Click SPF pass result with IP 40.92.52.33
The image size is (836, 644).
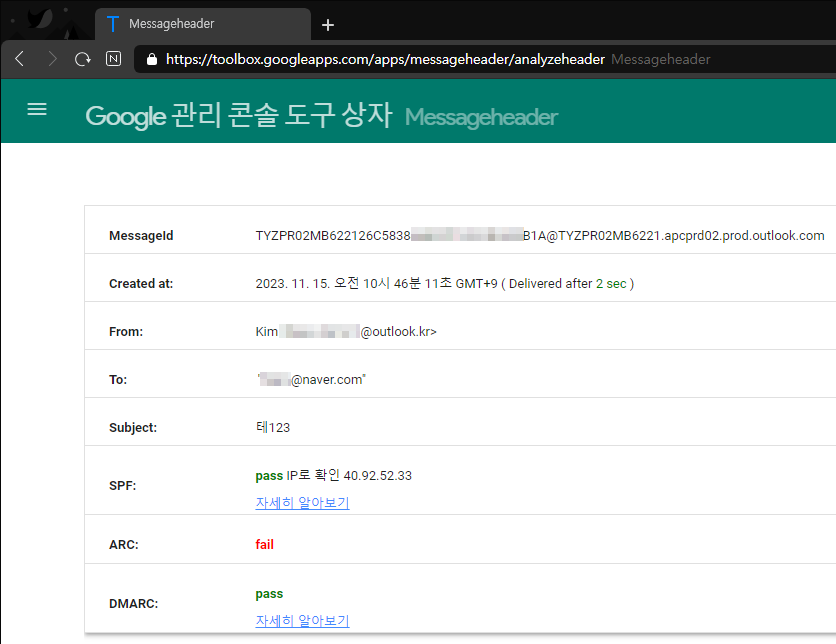[334, 476]
